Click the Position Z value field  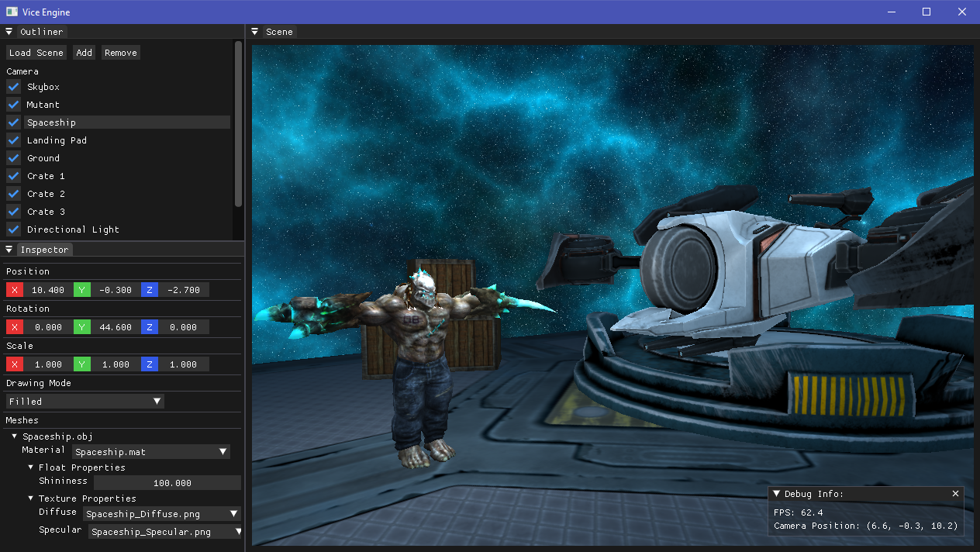pyautogui.click(x=183, y=290)
